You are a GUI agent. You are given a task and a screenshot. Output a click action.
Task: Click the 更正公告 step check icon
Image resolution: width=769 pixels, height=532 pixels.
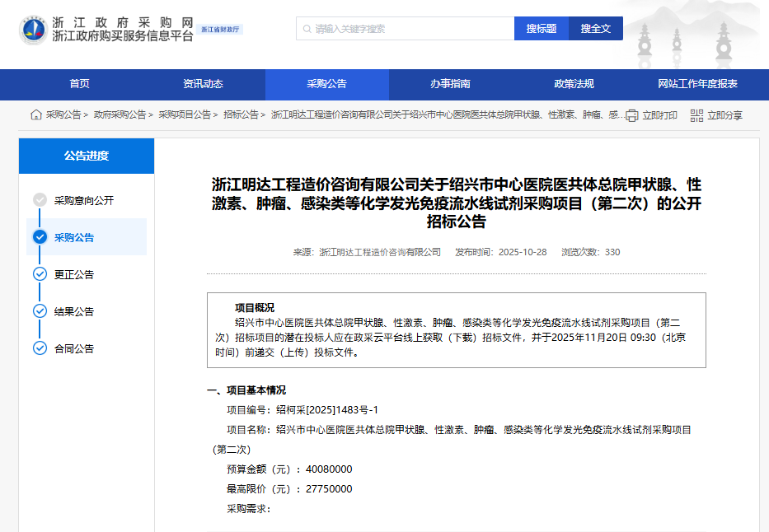click(x=40, y=274)
